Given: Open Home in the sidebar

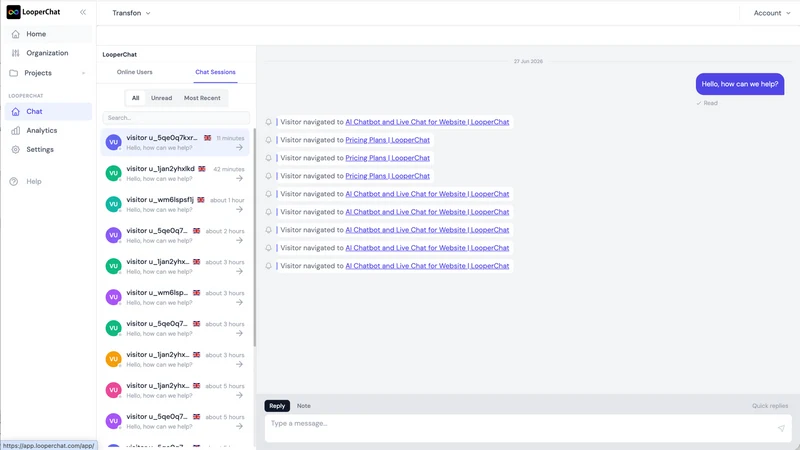Looking at the screenshot, I should 48,34.
